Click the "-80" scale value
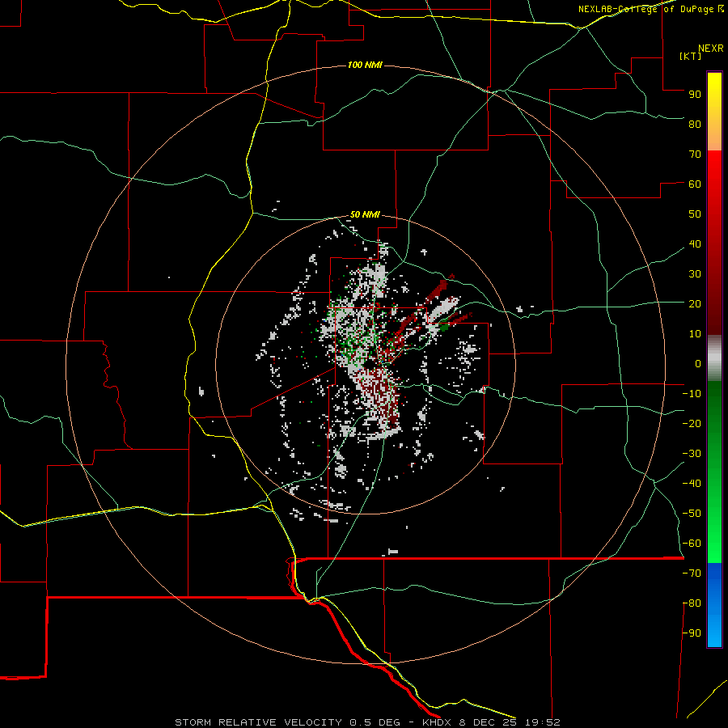728x728 pixels. coord(692,603)
